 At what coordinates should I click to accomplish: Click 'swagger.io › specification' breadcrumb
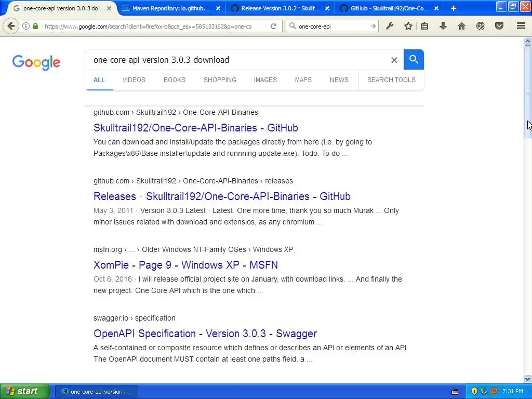pyautogui.click(x=135, y=318)
